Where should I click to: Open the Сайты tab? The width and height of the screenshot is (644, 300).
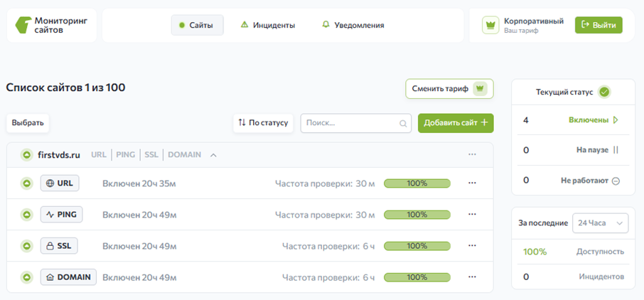(198, 25)
